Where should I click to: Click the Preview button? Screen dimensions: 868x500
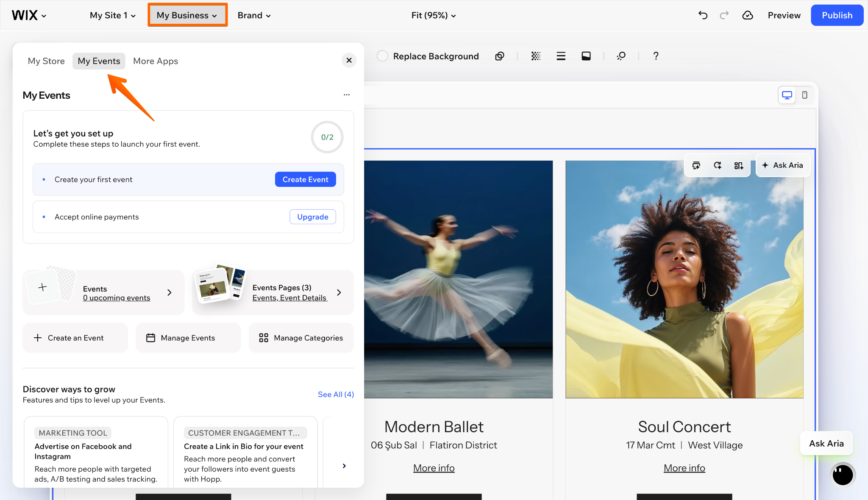[x=784, y=15]
